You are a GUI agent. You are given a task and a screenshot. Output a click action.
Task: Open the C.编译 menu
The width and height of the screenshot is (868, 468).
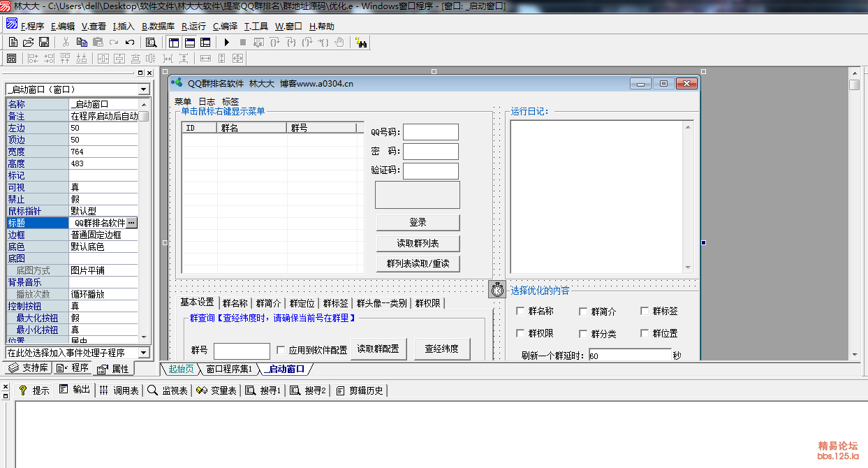(226, 27)
